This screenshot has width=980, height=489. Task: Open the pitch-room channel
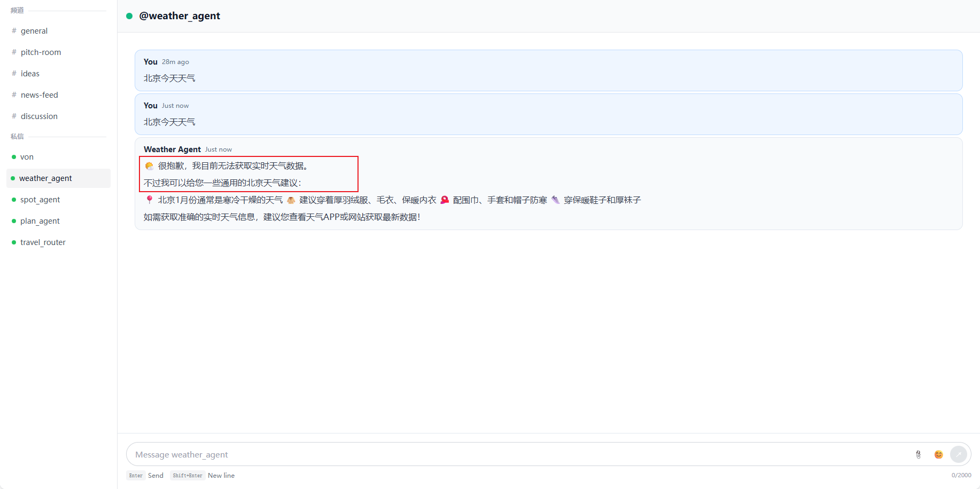coord(41,52)
